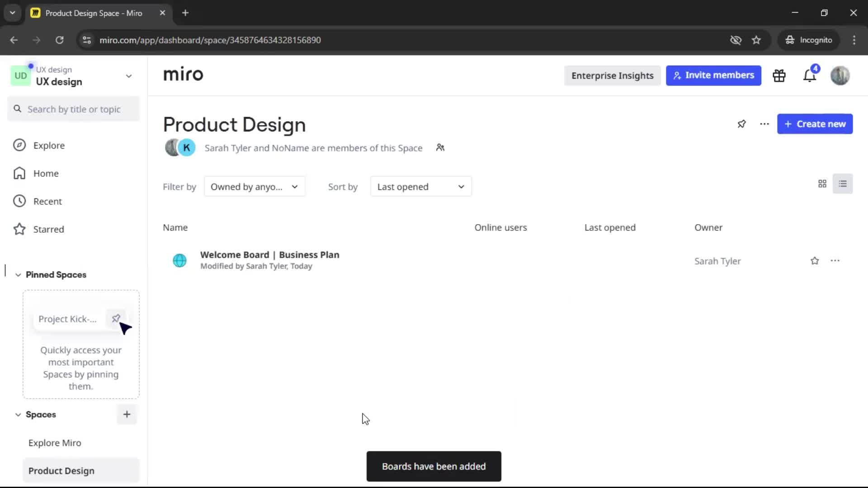
Task: View site information icon in address bar
Action: pyautogui.click(x=87, y=40)
